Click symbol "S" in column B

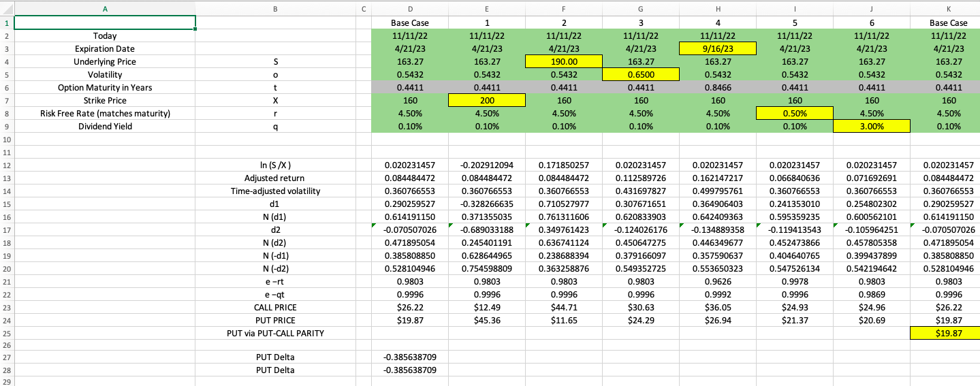coord(275,61)
